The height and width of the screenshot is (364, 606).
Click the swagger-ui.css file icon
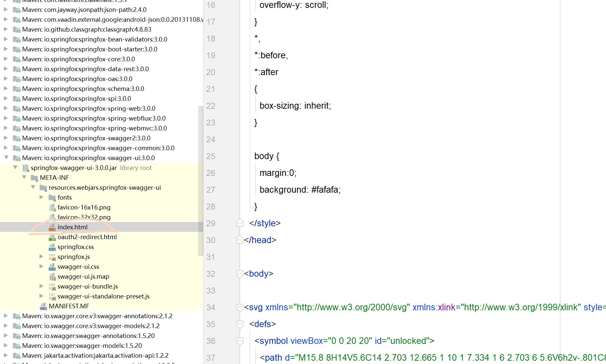point(52,267)
